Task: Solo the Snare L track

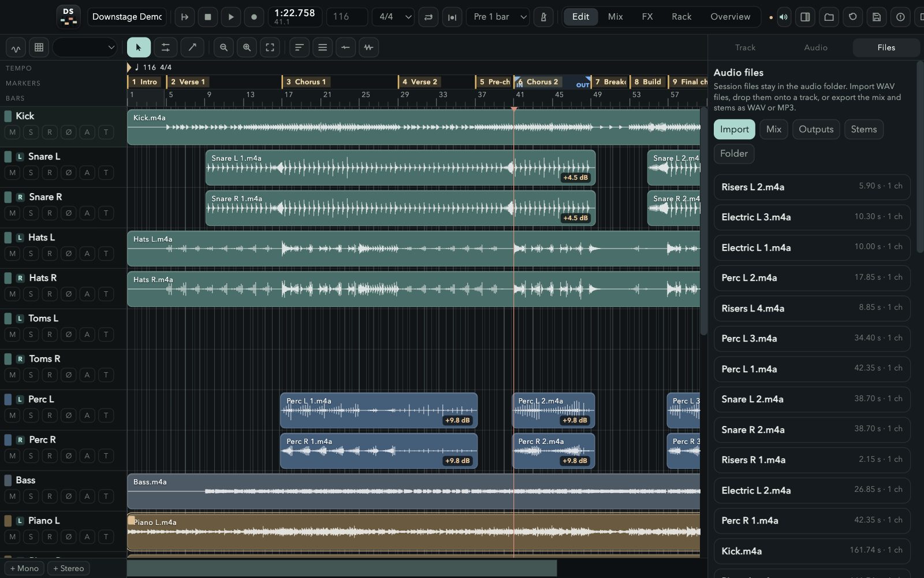Action: pos(31,173)
